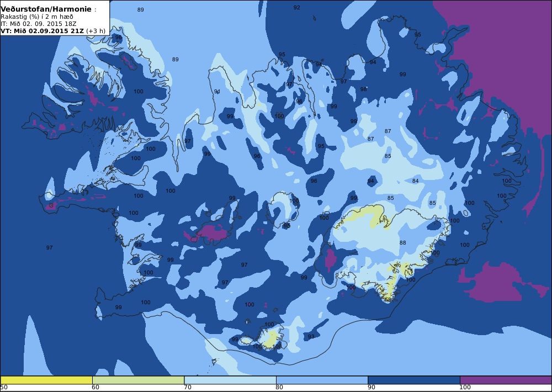Screen dimensions: 552x392
Task: Select the 'VT: Mið 02.09.2015 21Z' valid time
Action: point(43,30)
